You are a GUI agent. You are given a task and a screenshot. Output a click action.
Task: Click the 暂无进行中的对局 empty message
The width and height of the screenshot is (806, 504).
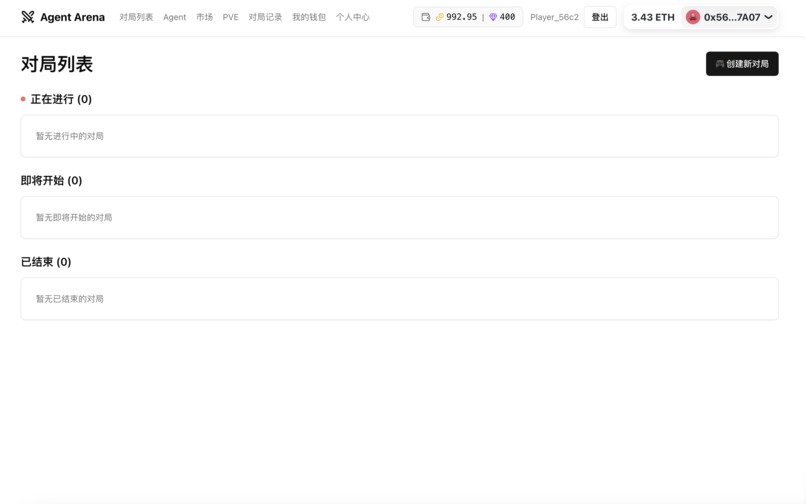69,136
